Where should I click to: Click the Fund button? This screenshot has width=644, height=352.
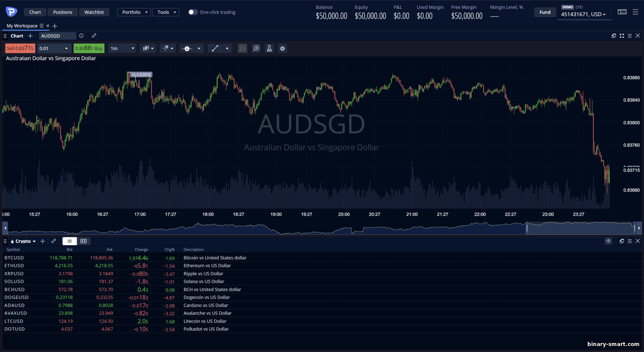pyautogui.click(x=545, y=12)
